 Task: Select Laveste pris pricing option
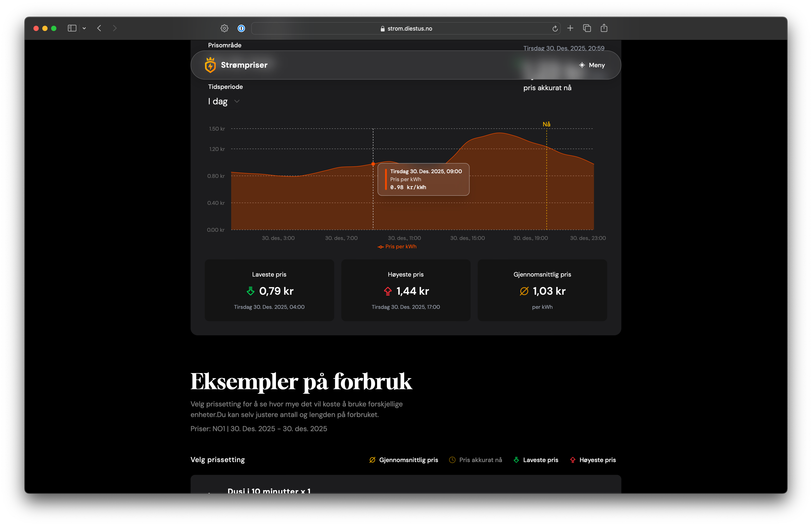(536, 460)
